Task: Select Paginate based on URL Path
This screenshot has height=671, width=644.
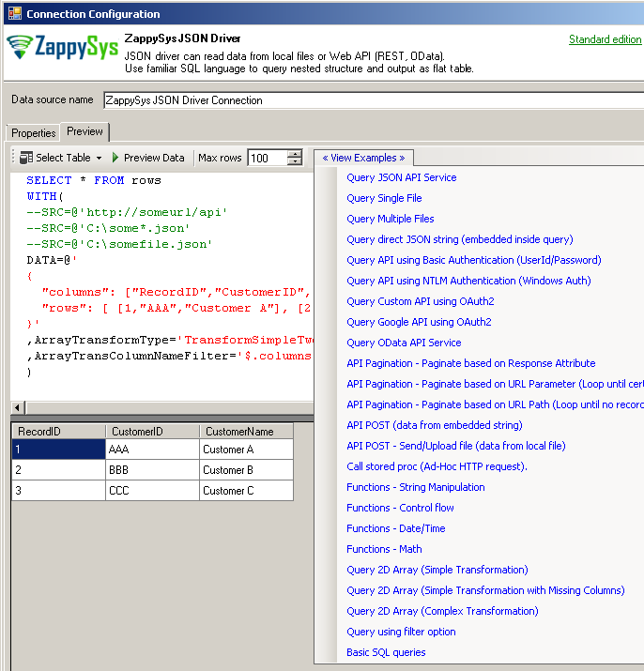Action: pyautogui.click(x=495, y=404)
